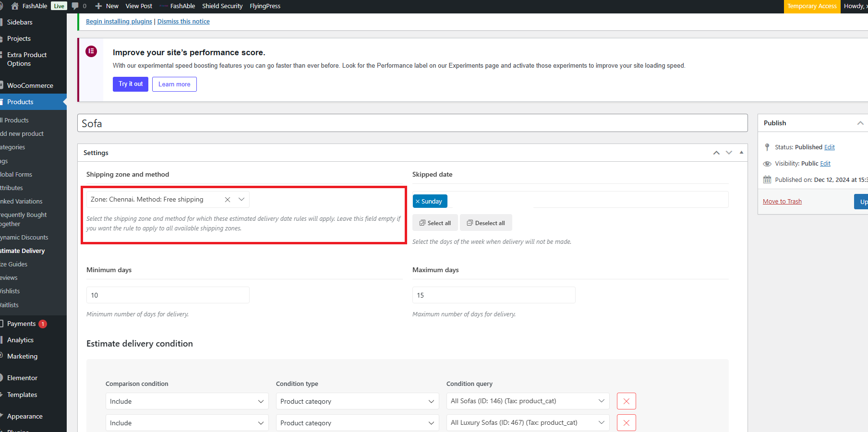Image resolution: width=868 pixels, height=432 pixels.
Task: Clear the selected shipping zone with the X icon
Action: (x=228, y=200)
